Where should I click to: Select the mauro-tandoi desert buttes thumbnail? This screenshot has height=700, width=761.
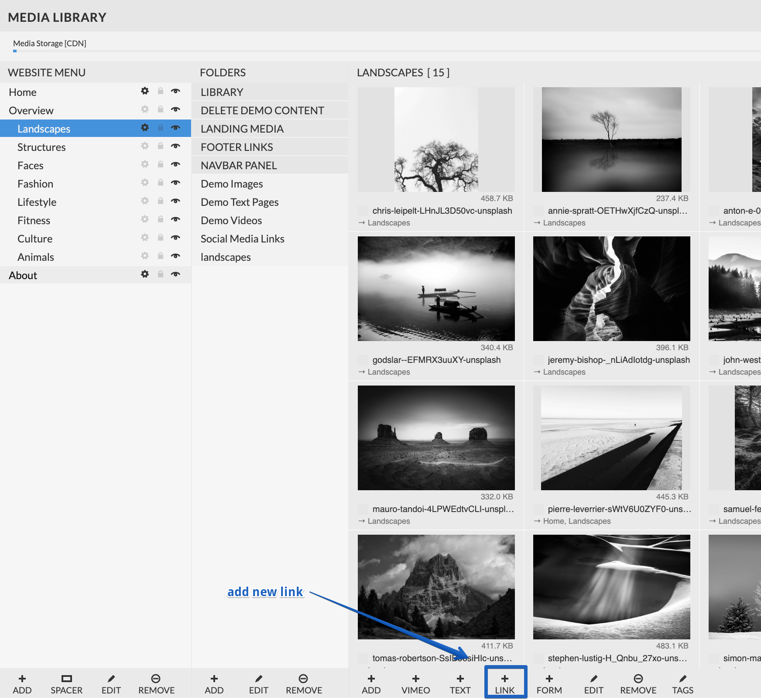[436, 438]
